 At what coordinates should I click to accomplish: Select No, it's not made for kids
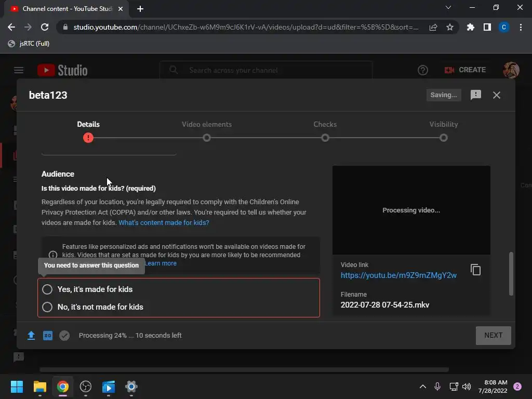pos(92,307)
